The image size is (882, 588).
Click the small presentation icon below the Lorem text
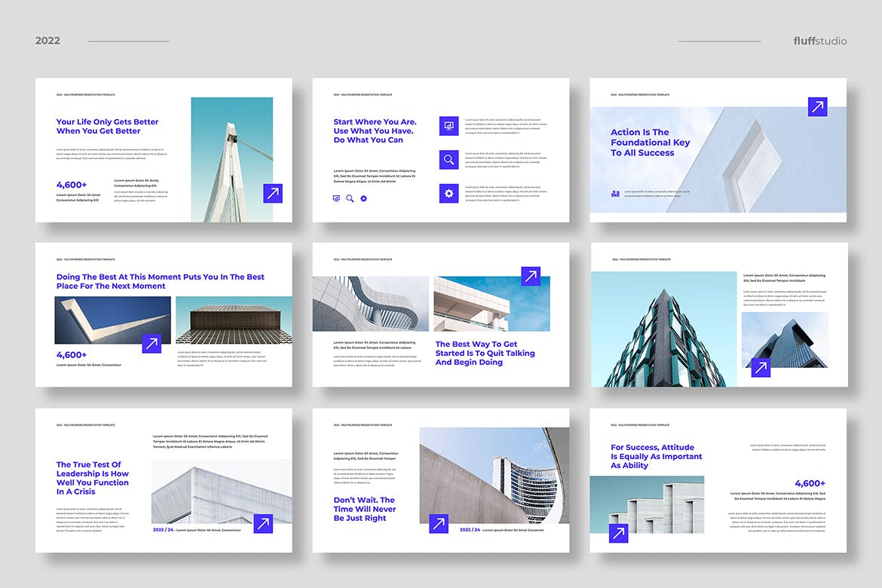[x=337, y=198]
